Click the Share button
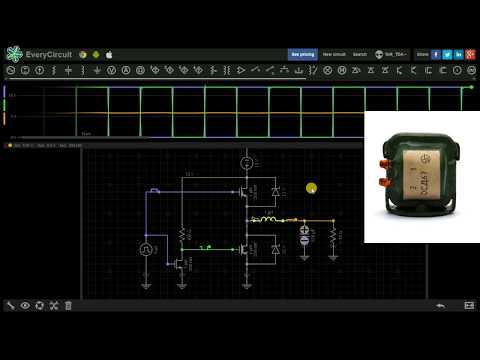Screen dimensions: 480x360 (x=422, y=54)
